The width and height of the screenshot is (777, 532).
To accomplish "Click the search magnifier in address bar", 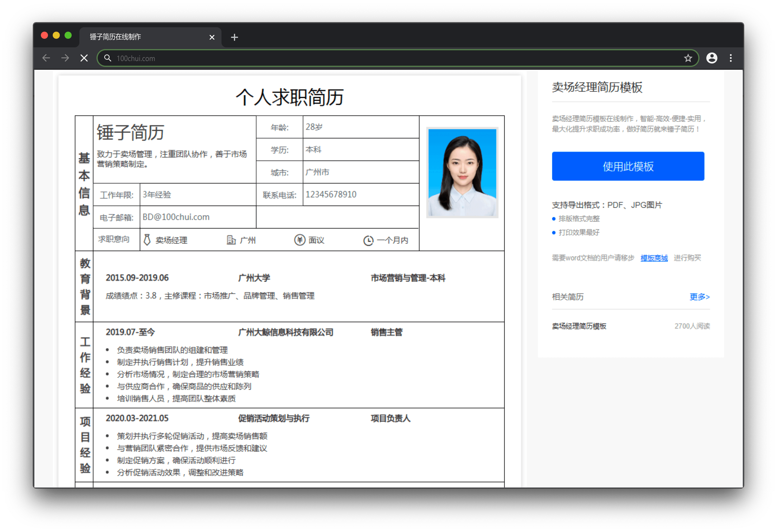I will click(107, 58).
